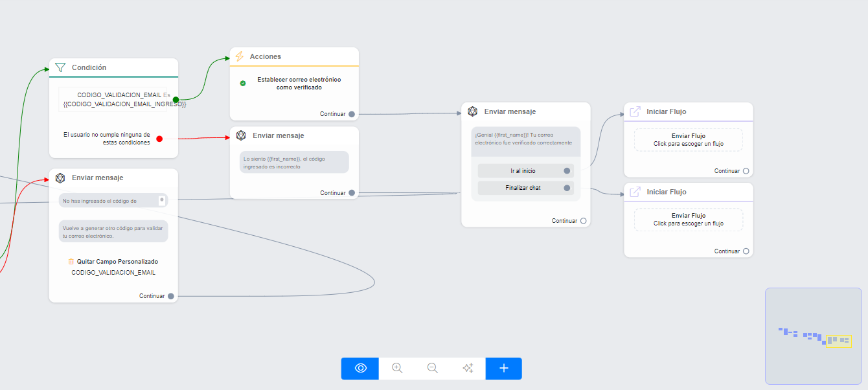Click the minimap overview panel
868x390 pixels.
(x=813, y=336)
